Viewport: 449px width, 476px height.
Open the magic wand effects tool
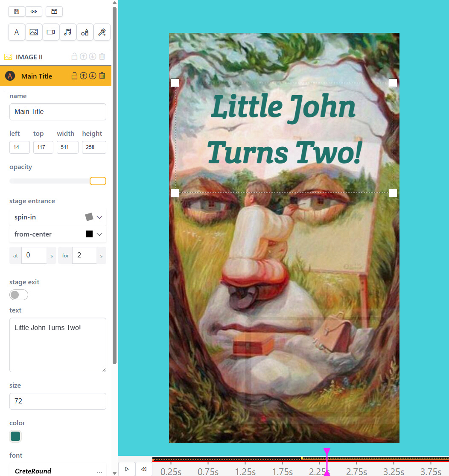tap(102, 32)
